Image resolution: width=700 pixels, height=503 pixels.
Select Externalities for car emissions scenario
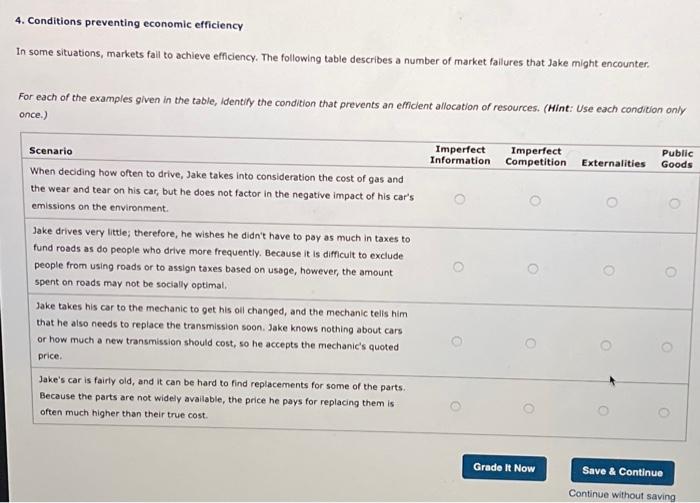(x=612, y=202)
